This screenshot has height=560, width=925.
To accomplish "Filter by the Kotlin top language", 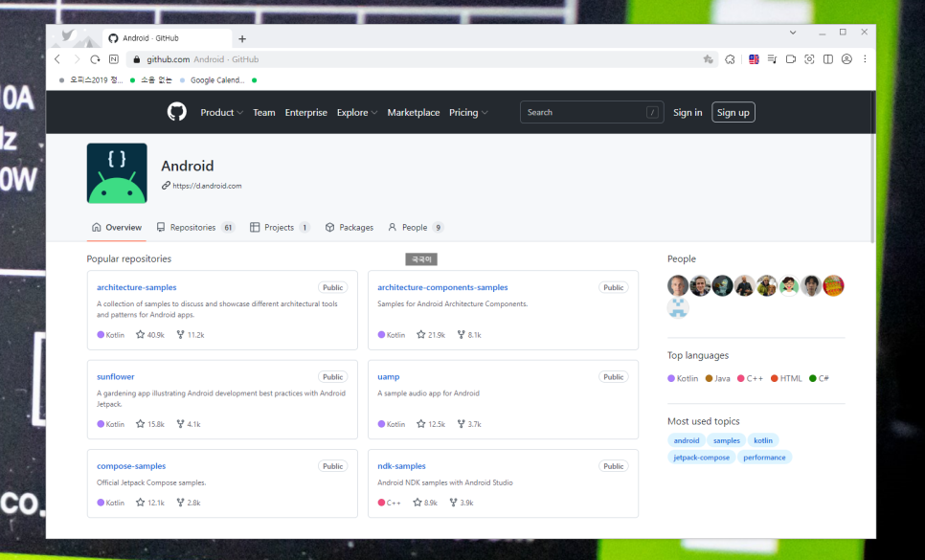I will [683, 378].
